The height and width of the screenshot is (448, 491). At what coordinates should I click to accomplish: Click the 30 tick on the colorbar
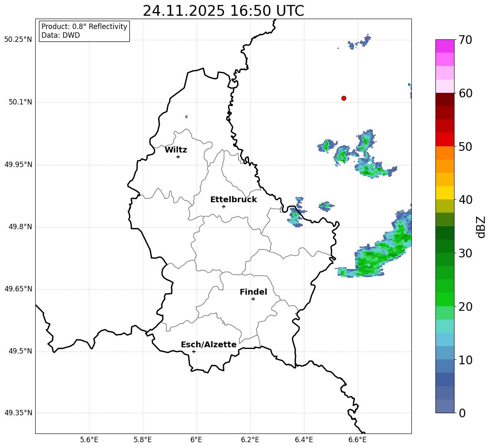point(465,253)
